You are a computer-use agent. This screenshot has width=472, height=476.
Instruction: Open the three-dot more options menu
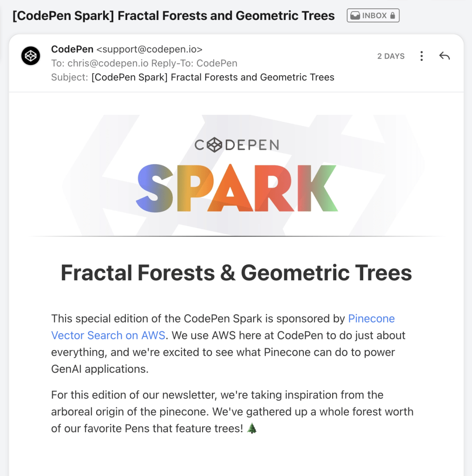[x=421, y=56]
